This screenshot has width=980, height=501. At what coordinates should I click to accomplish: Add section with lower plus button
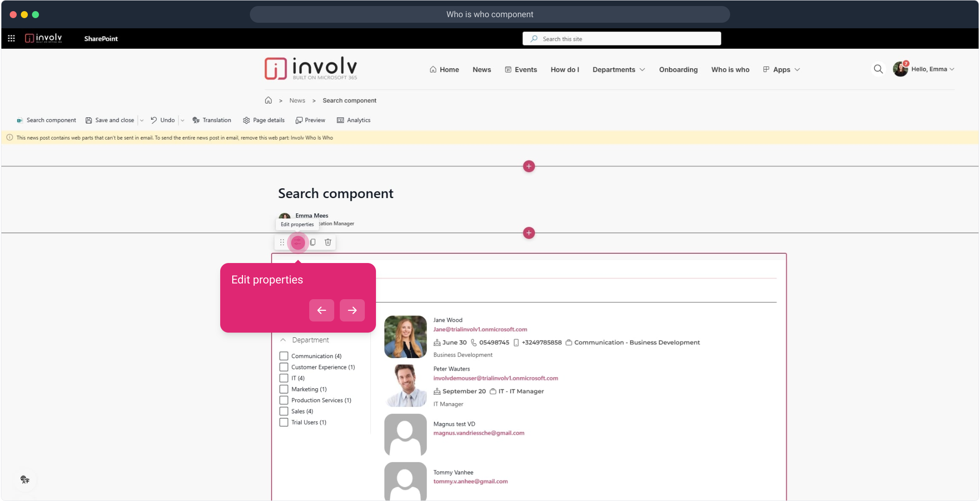click(529, 233)
